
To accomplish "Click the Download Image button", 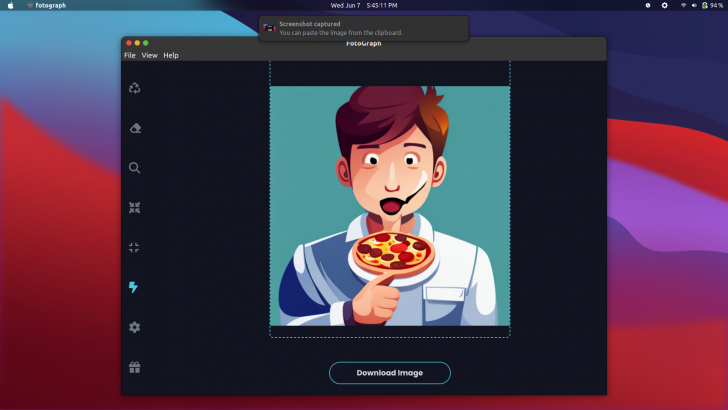I will (390, 373).
